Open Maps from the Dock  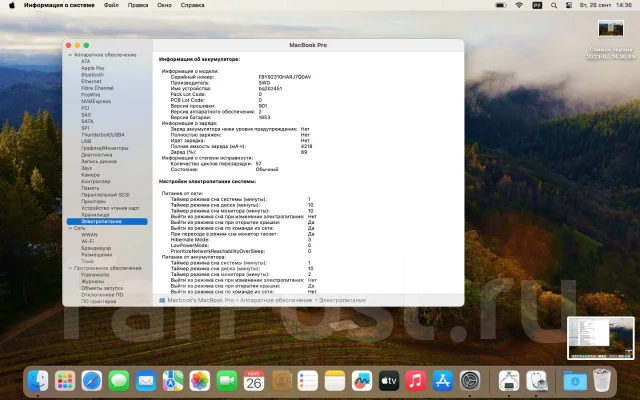173,381
